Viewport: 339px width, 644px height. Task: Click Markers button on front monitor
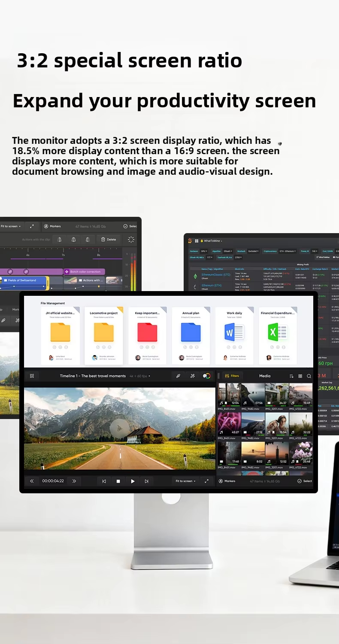coord(227,481)
